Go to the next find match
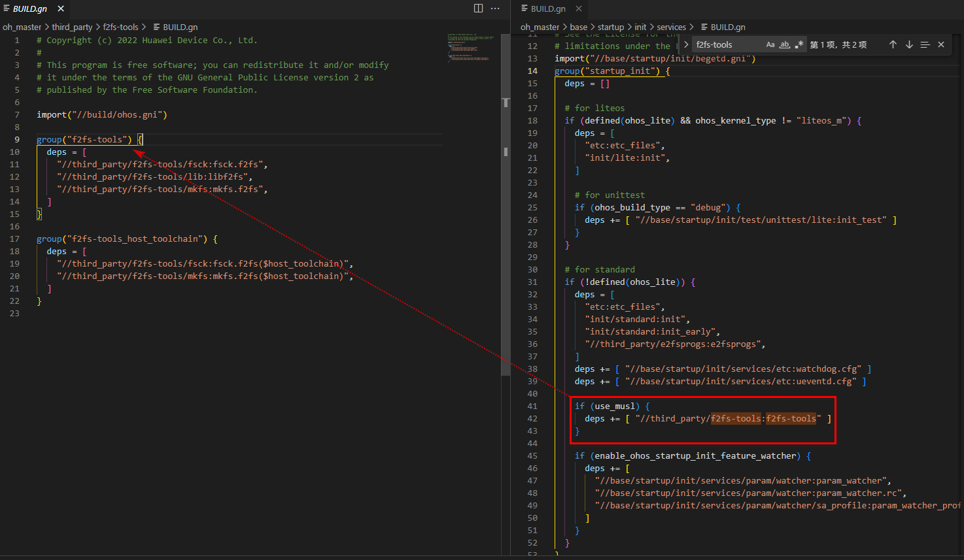 pos(909,44)
